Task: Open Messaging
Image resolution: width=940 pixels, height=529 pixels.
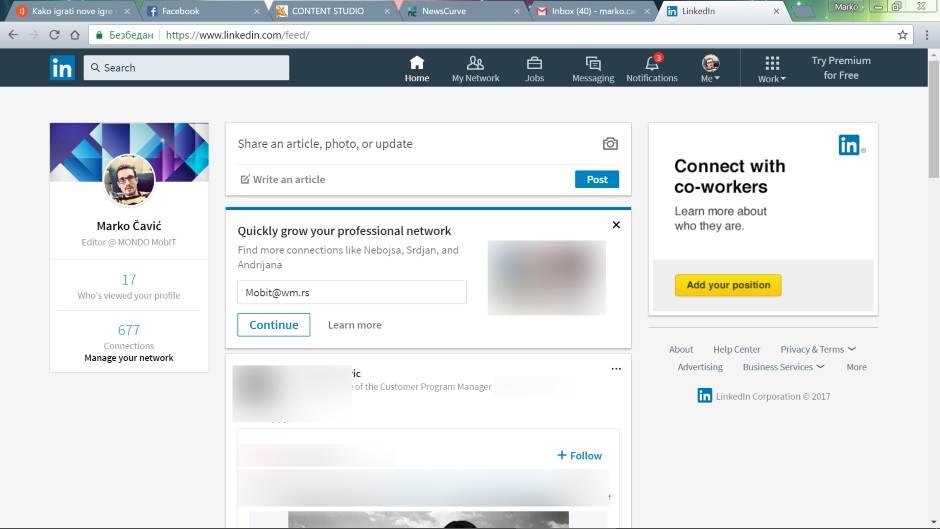Action: (x=593, y=68)
